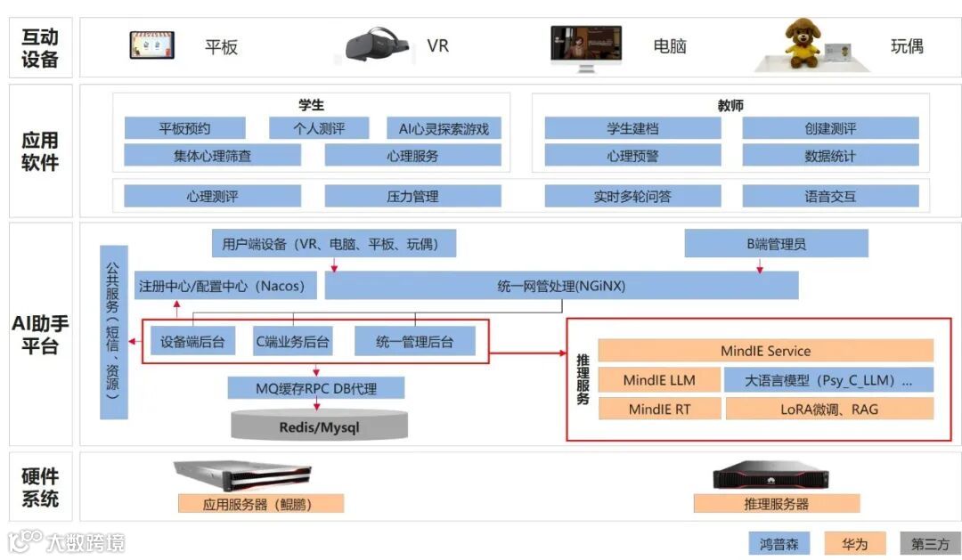The width and height of the screenshot is (962, 560).
Task: Select the MindIE RT block
Action: pyautogui.click(x=659, y=409)
